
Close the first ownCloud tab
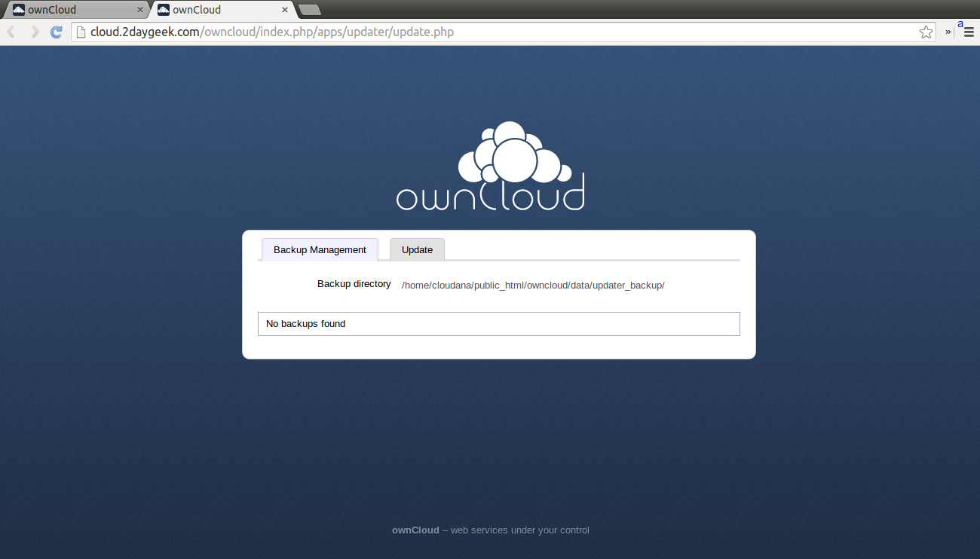click(x=139, y=10)
